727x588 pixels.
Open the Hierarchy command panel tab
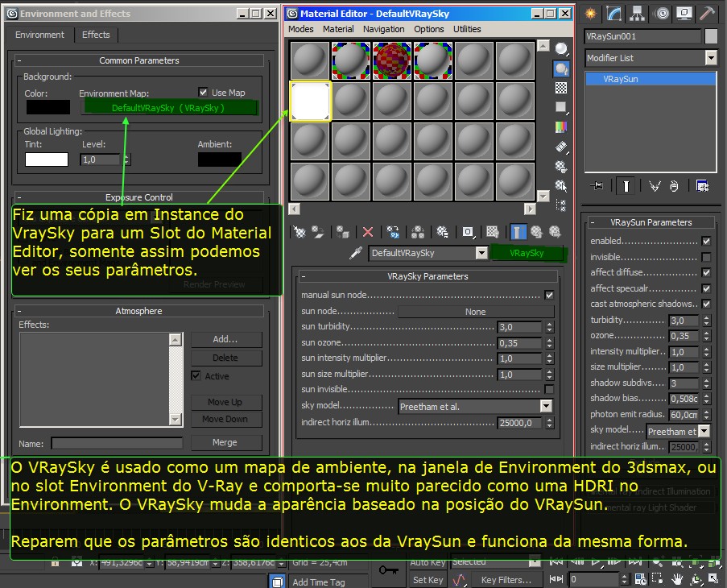click(x=638, y=14)
